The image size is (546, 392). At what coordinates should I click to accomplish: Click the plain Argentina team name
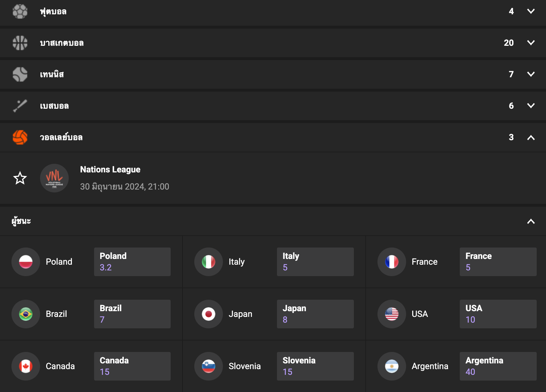[x=430, y=366]
